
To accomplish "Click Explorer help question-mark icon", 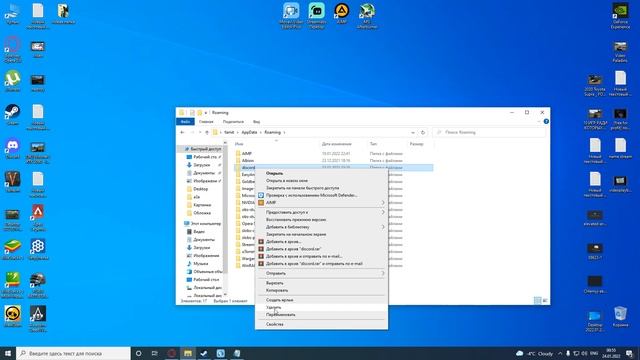I will [546, 122].
